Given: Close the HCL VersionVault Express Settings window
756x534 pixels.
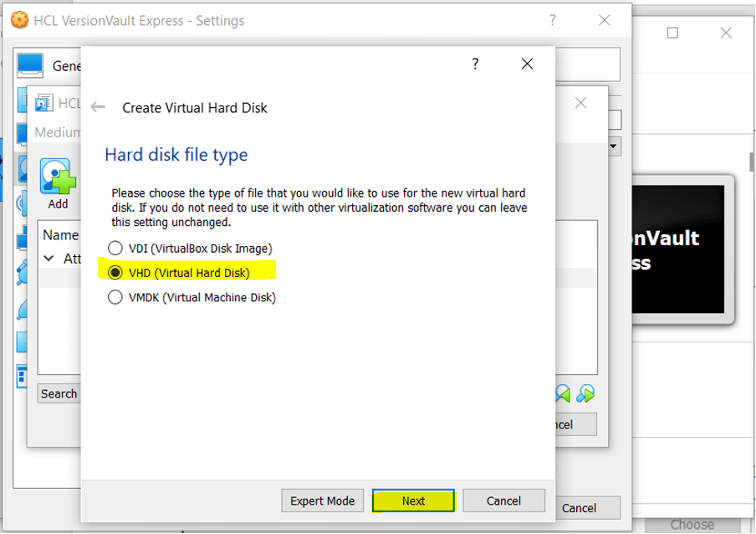Looking at the screenshot, I should coord(604,20).
